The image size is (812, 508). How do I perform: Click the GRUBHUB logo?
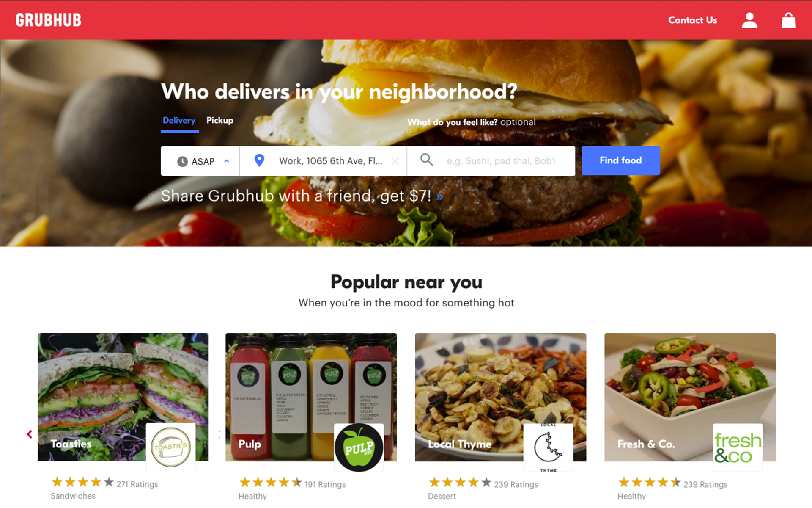point(49,20)
